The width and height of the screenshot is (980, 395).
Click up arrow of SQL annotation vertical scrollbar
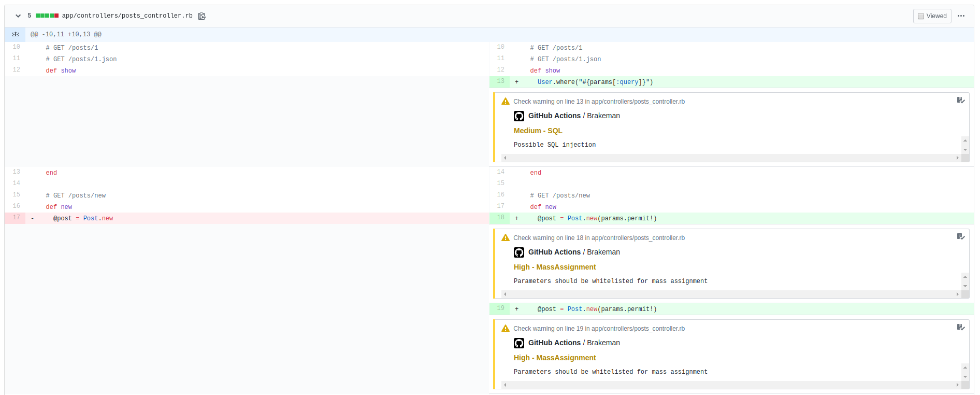pyautogui.click(x=965, y=140)
